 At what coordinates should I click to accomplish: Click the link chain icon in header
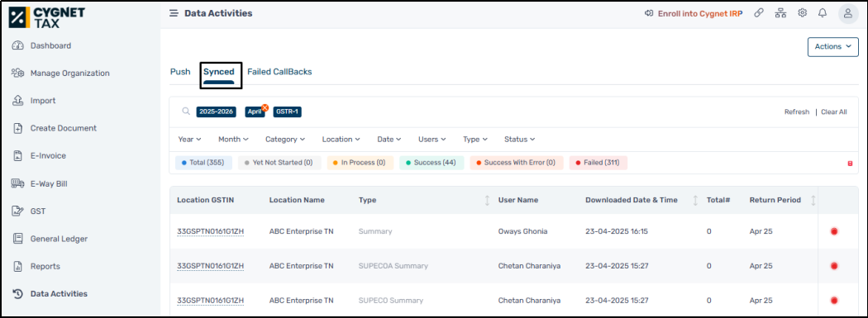[x=759, y=12]
